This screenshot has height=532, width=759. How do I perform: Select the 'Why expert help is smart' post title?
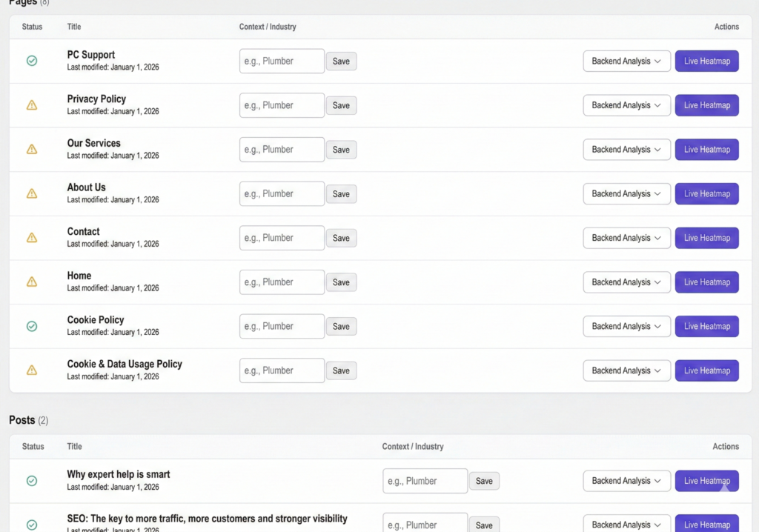(117, 474)
